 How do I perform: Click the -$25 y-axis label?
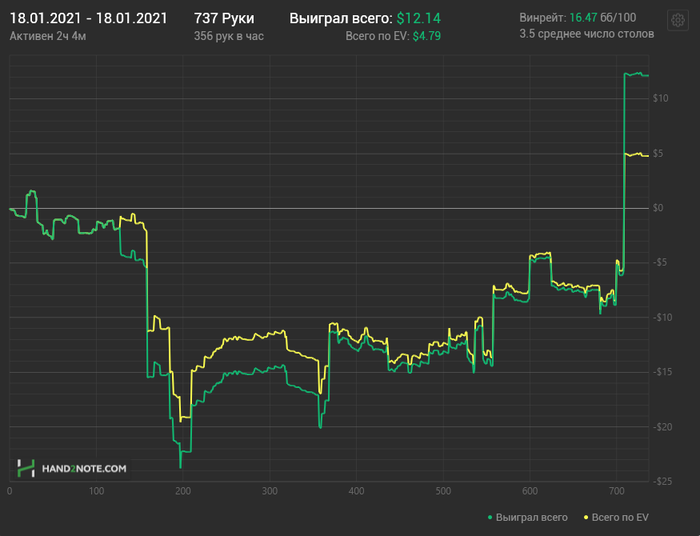click(662, 482)
